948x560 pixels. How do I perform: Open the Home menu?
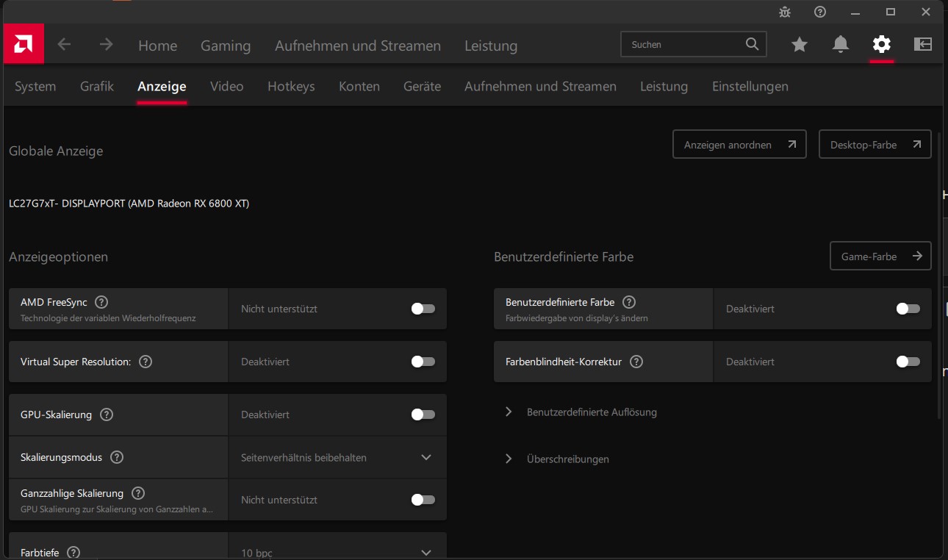[x=158, y=46]
